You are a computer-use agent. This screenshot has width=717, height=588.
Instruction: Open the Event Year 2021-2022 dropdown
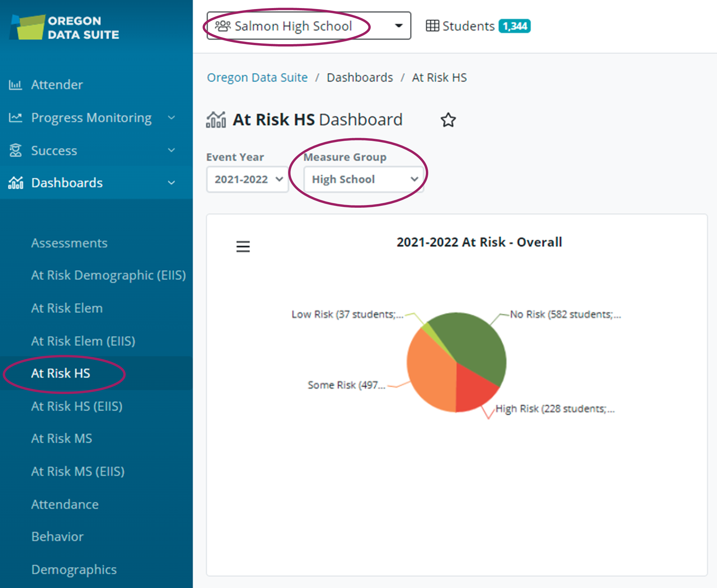(247, 179)
